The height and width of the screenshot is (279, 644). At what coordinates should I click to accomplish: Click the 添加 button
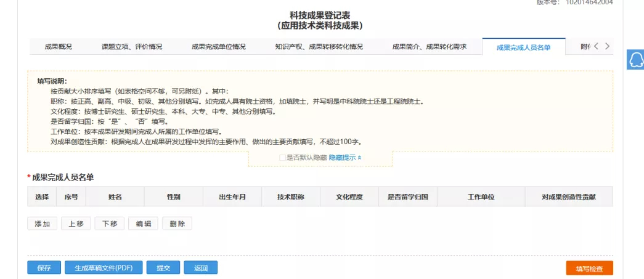[43, 224]
